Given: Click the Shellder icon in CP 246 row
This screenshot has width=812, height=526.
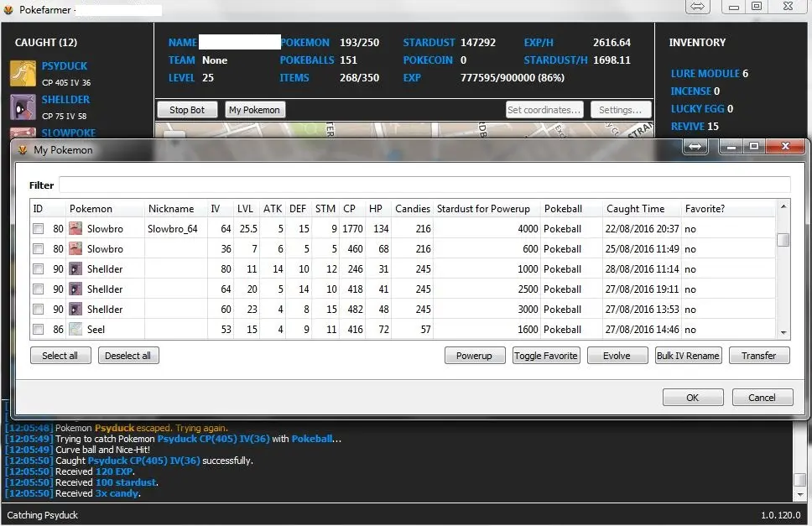Looking at the screenshot, I should tap(75, 268).
